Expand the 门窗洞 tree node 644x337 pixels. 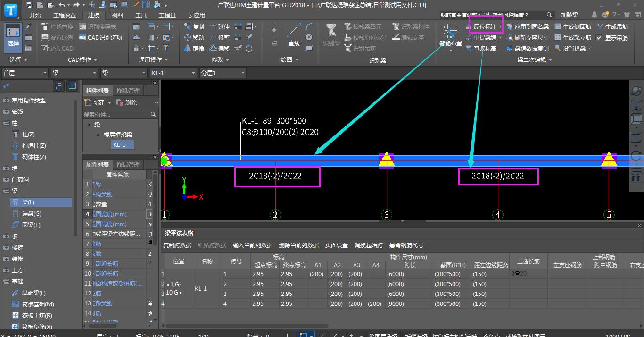(x=6, y=180)
